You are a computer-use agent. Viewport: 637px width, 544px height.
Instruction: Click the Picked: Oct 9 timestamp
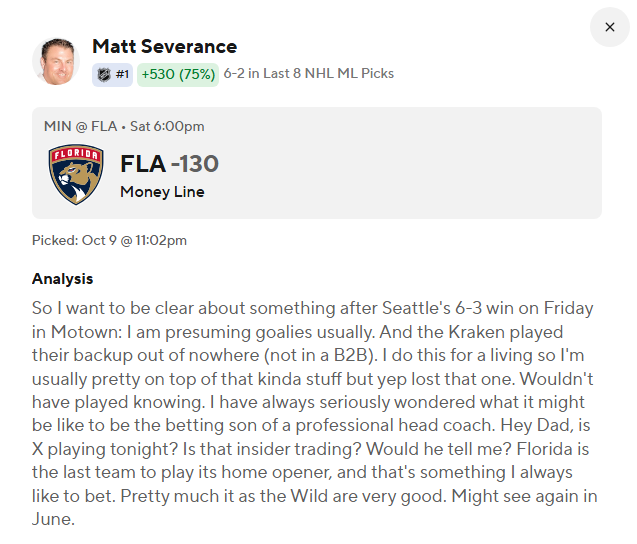coord(109,241)
